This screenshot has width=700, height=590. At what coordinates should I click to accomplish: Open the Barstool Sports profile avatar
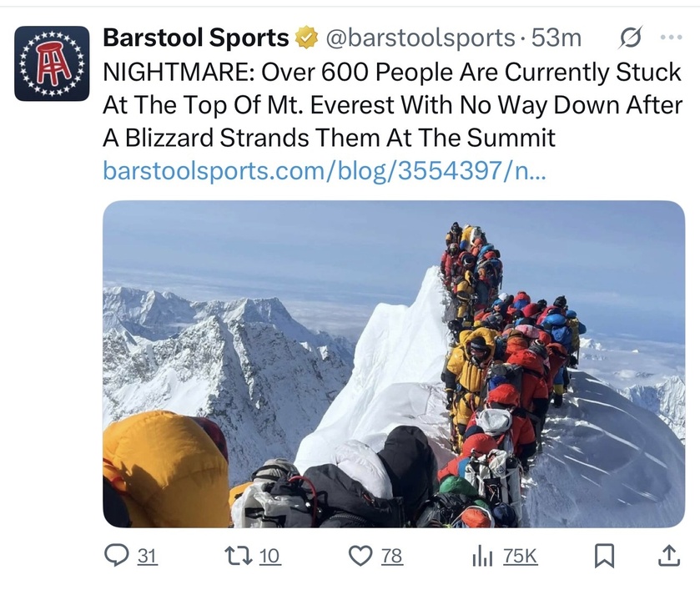pos(52,63)
